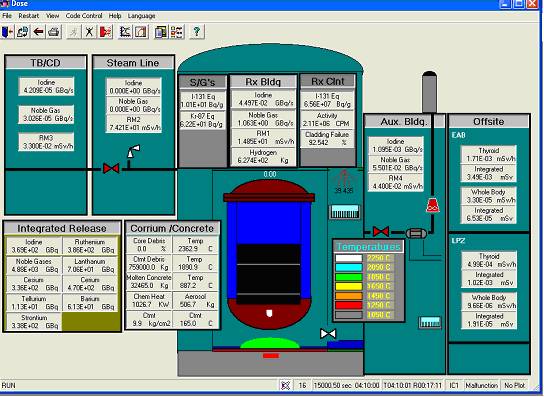Click the containment cooler grille icon
This screenshot has width=544, height=397.
click(x=345, y=212)
